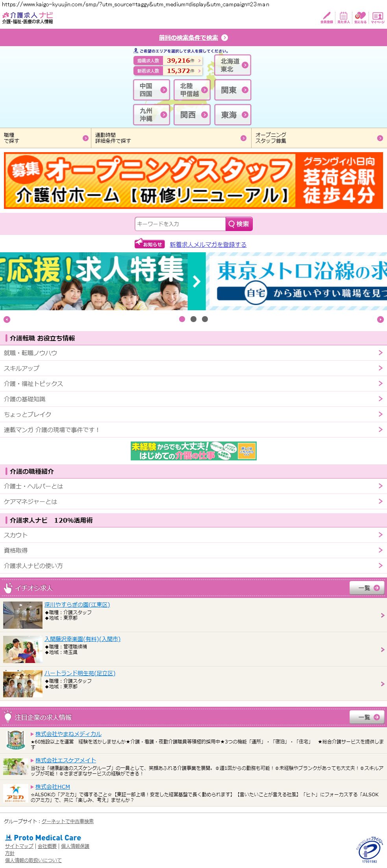Screen dimensions: 387x868
Task: Click 前回の検索条件で検索 link
Action: click(x=189, y=38)
